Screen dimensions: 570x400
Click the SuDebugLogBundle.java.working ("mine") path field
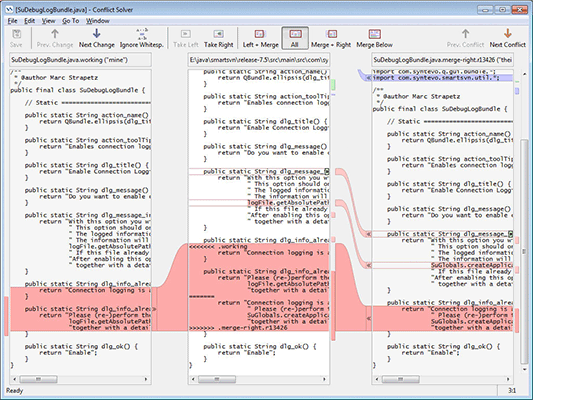click(x=80, y=60)
